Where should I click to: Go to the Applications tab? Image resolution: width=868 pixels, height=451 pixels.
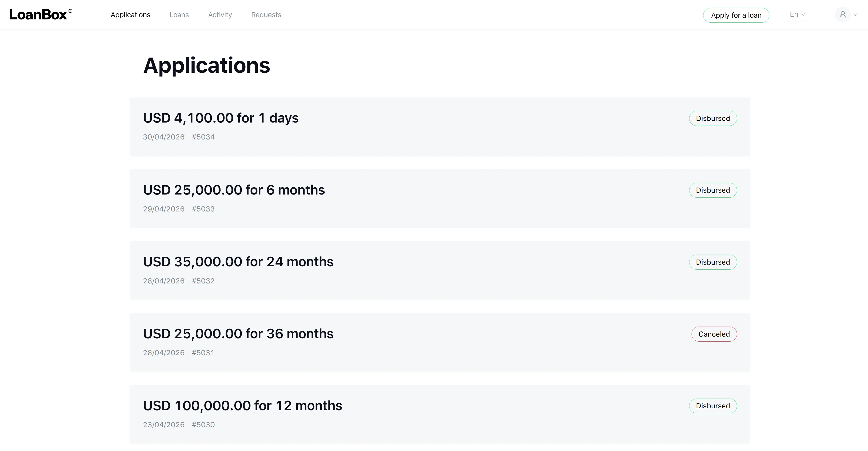click(x=130, y=15)
